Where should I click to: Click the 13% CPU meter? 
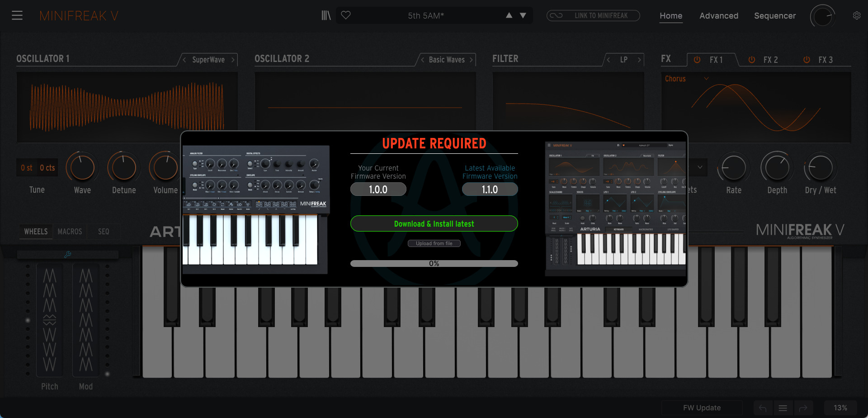pos(840,408)
